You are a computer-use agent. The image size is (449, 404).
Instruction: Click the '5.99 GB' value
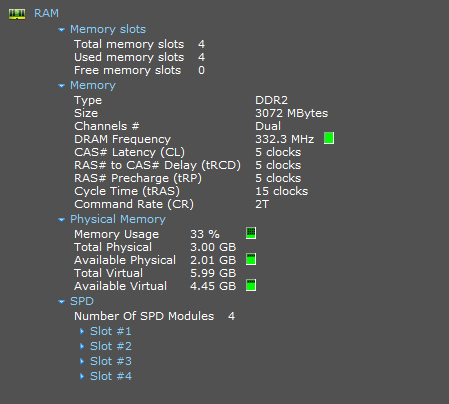pyautogui.click(x=213, y=273)
